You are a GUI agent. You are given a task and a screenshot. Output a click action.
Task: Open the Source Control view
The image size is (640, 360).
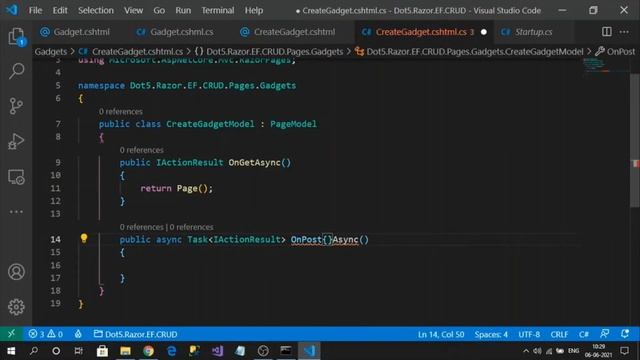coord(16,106)
